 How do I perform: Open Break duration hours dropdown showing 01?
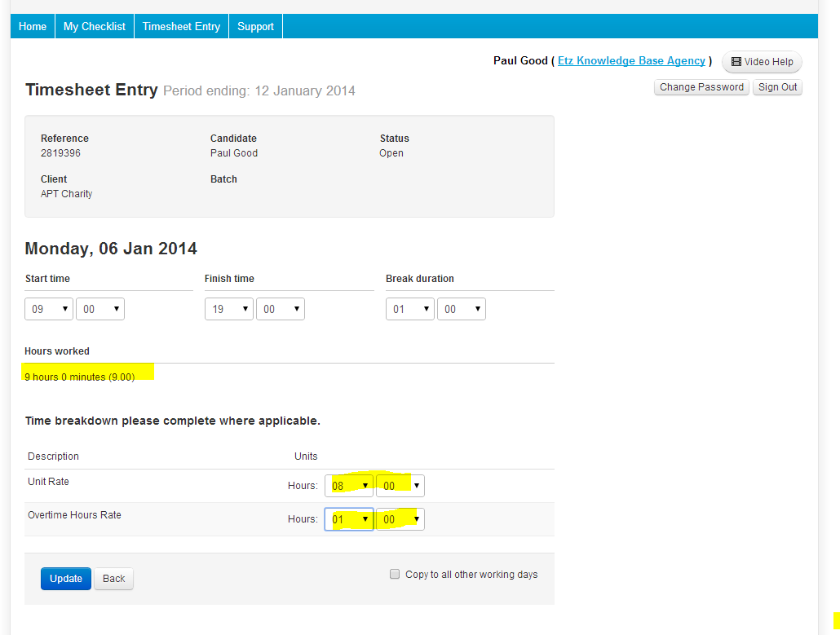coord(410,309)
